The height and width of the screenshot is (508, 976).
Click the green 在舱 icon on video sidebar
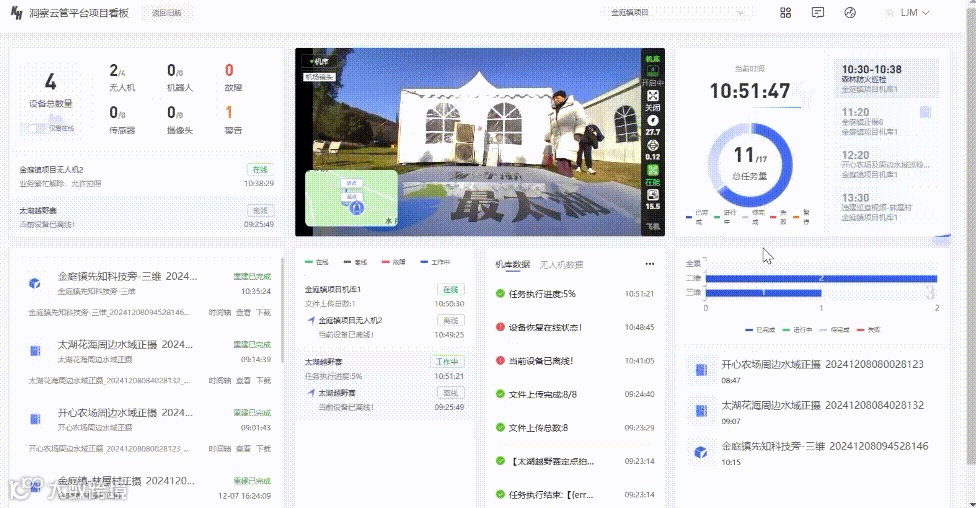click(x=652, y=171)
